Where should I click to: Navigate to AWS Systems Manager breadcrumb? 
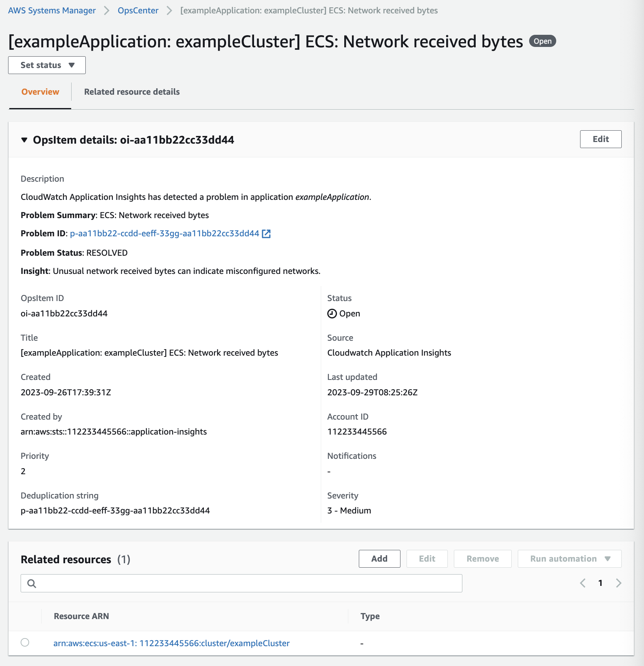52,11
